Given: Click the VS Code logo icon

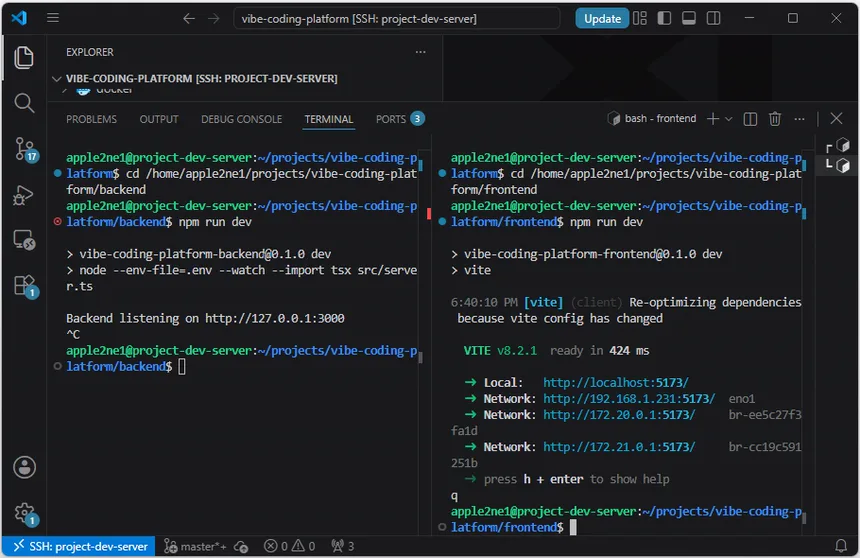Looking at the screenshot, I should (19, 18).
